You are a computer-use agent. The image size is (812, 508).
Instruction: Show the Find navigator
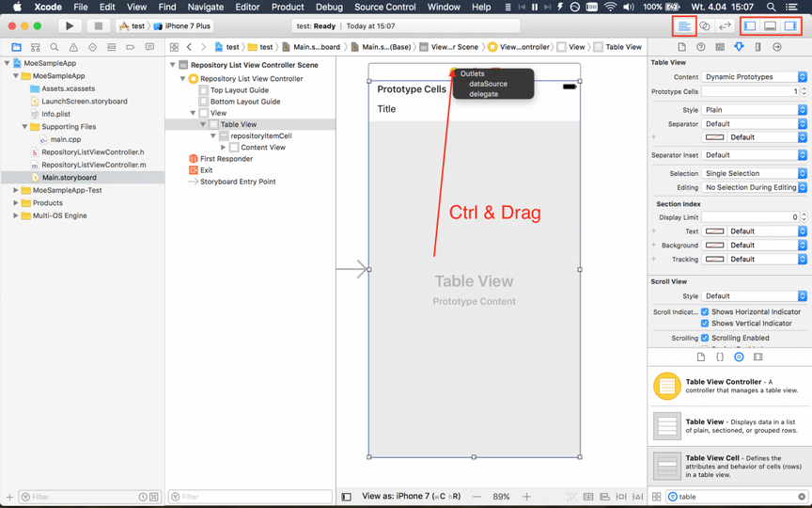coord(55,47)
